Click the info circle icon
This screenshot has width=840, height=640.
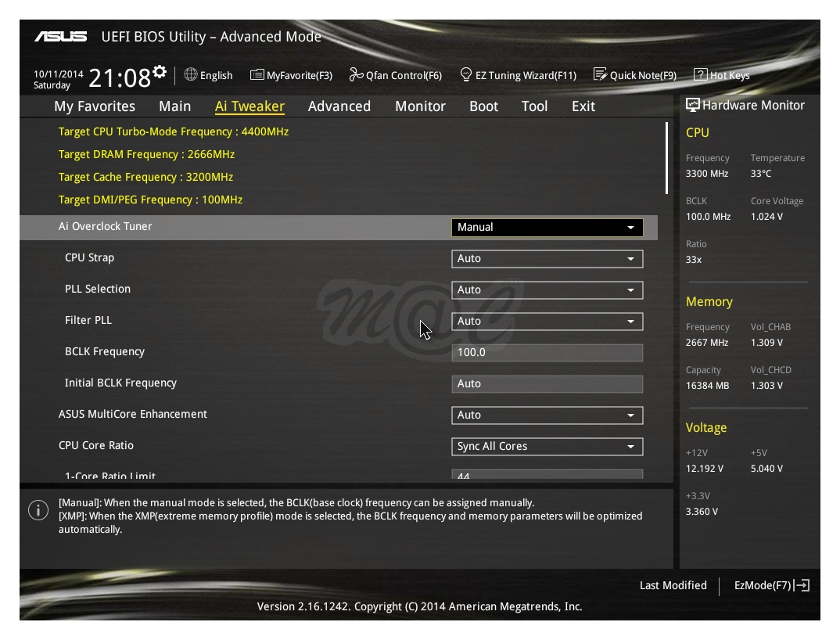pyautogui.click(x=38, y=510)
